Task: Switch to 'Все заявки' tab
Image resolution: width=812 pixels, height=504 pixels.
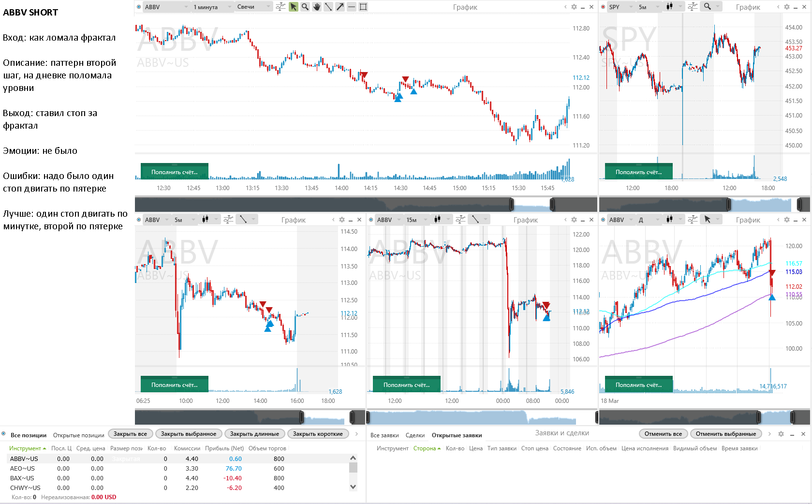Action: click(x=384, y=435)
